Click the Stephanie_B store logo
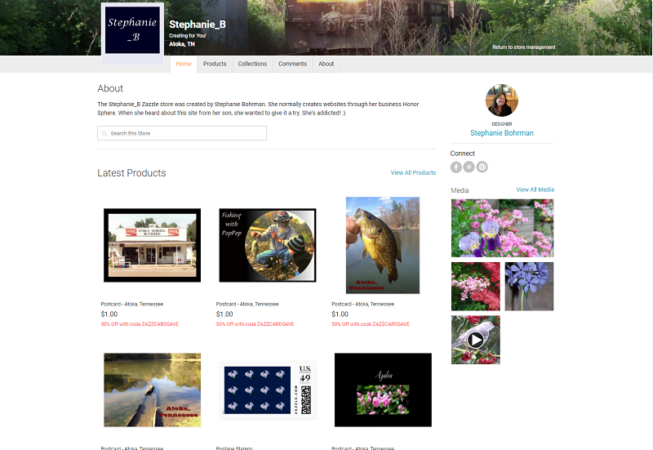 tap(132, 30)
